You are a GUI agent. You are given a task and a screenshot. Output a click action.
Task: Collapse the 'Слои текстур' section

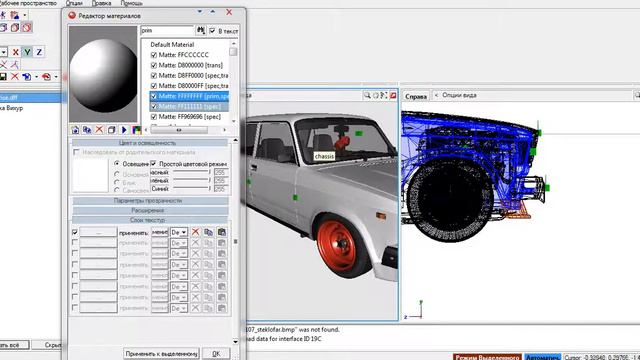click(x=150, y=220)
